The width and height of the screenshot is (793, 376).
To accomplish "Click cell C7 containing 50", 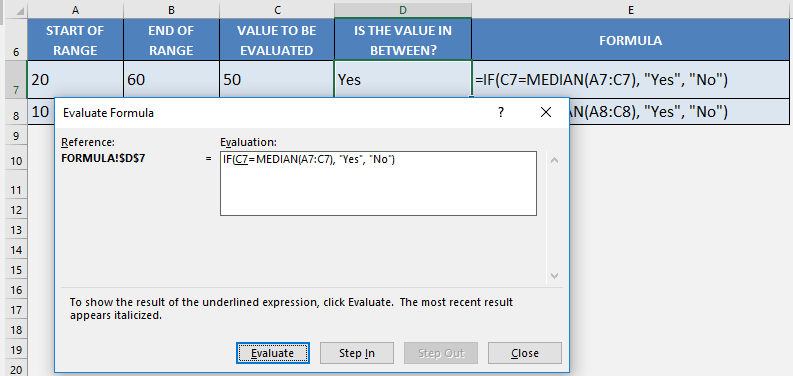I will (x=277, y=79).
